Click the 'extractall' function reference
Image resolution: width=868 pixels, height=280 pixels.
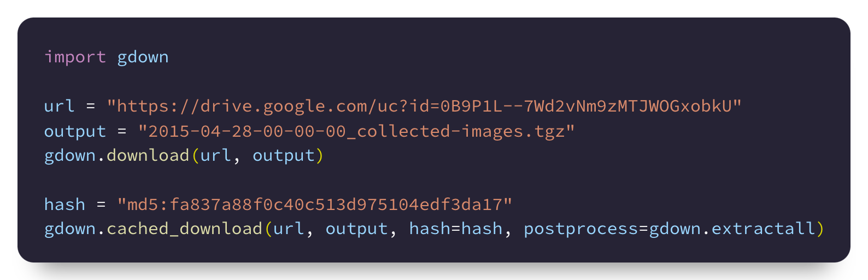point(763,229)
